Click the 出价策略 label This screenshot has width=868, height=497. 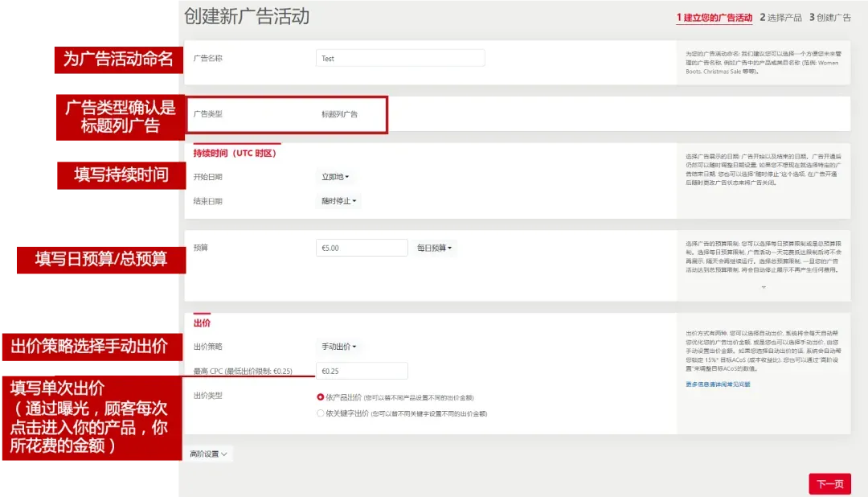(207, 347)
